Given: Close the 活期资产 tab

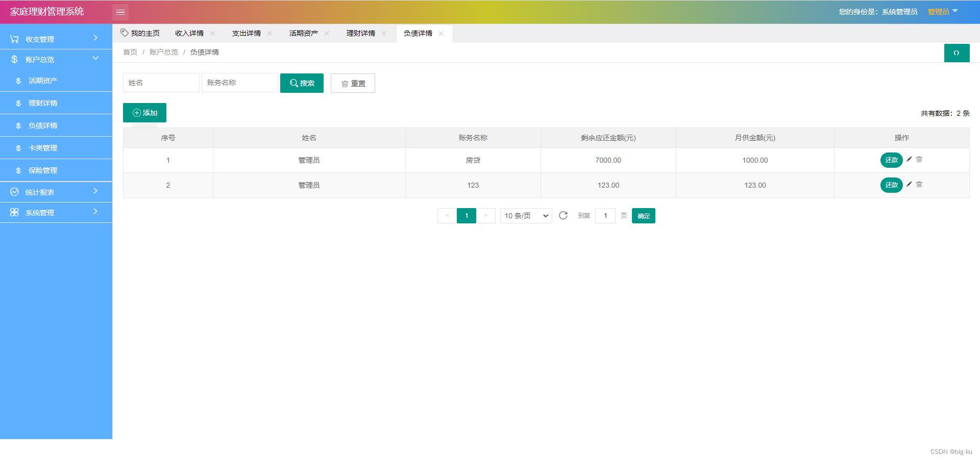Looking at the screenshot, I should (x=327, y=34).
